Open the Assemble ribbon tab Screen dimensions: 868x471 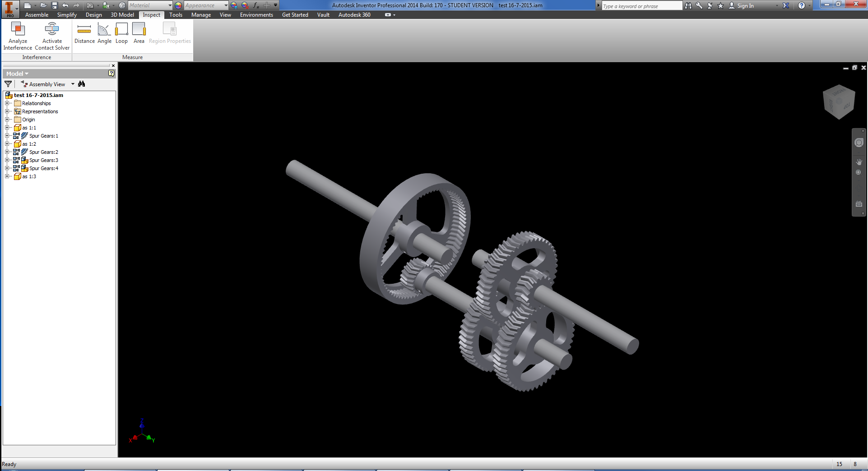point(37,15)
